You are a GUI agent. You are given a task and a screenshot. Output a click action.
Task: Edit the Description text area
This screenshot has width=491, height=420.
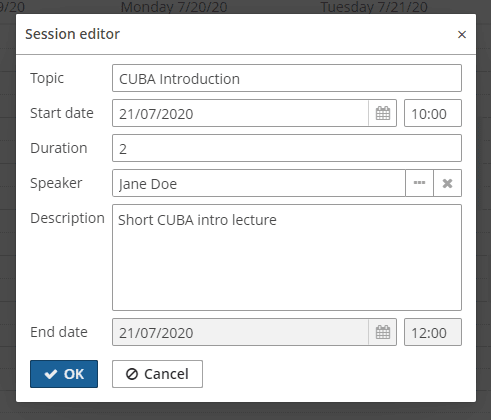(x=287, y=258)
